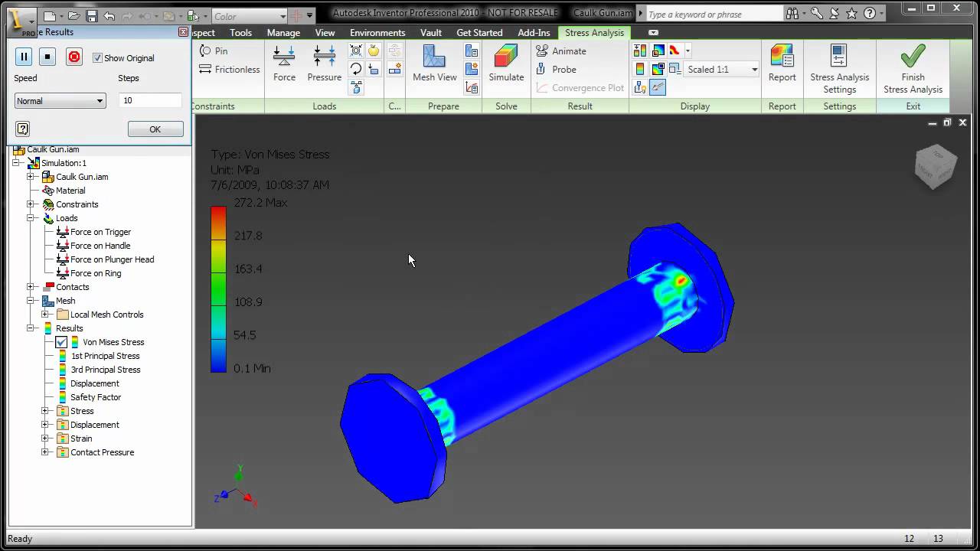Collapse the Mesh tree node
The height and width of the screenshot is (551, 980).
point(31,301)
